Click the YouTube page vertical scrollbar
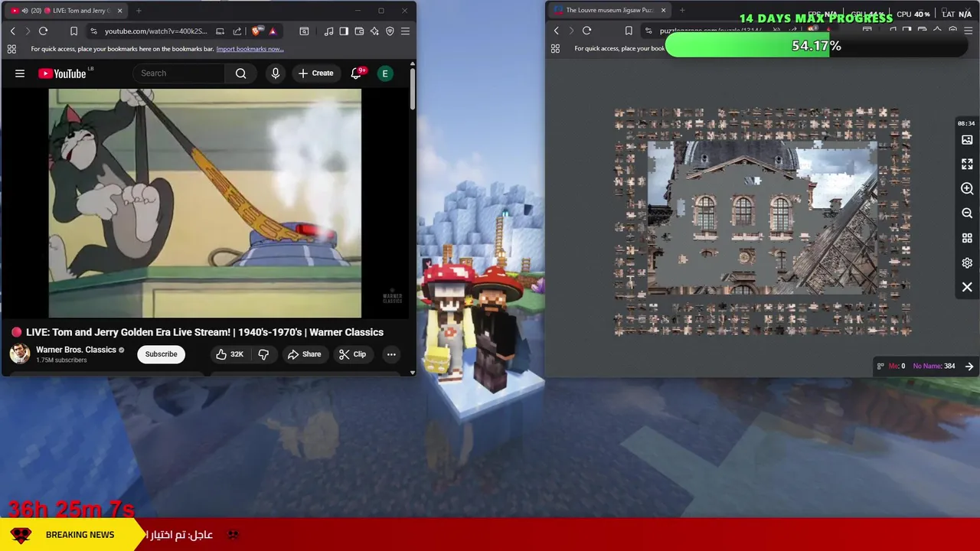980x551 pixels. coord(413,89)
